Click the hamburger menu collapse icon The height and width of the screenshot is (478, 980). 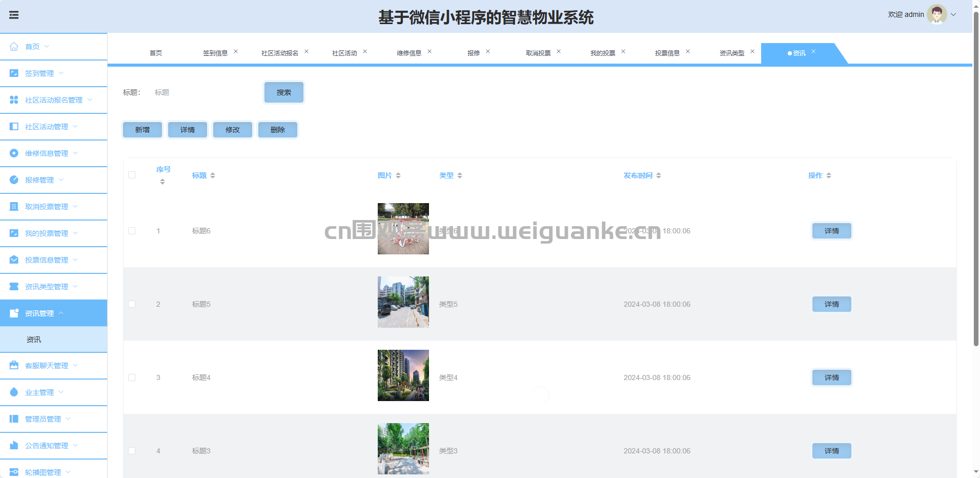click(x=14, y=15)
